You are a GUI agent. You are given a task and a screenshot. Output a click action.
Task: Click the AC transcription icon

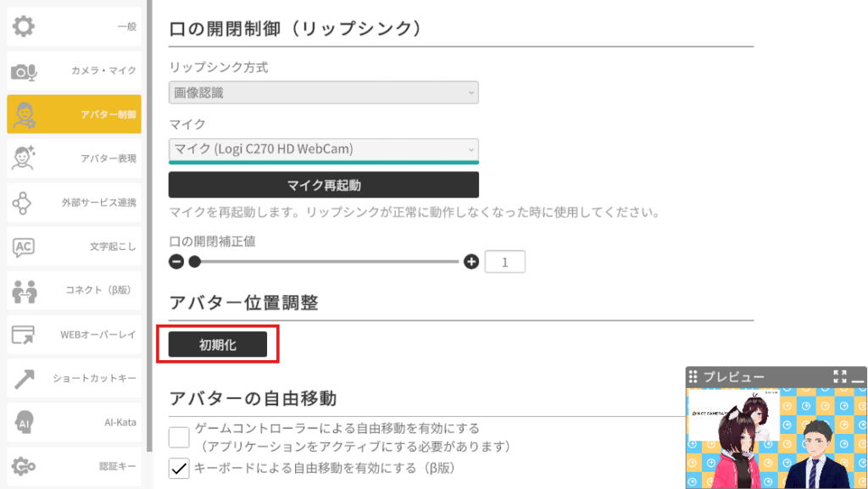point(24,247)
